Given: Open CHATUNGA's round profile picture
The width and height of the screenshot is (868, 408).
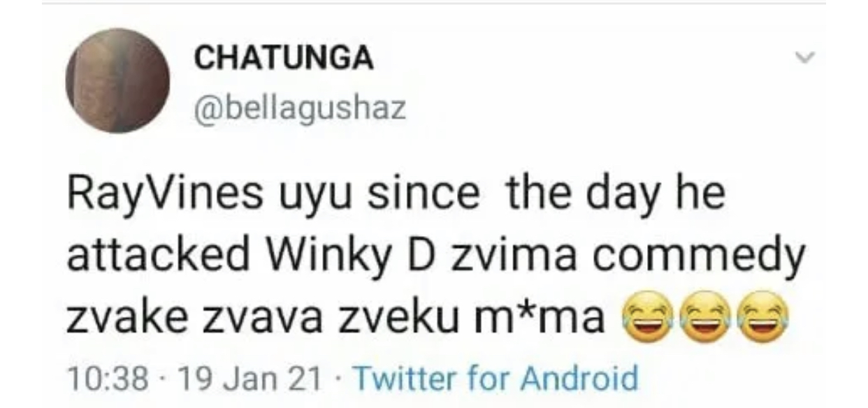Looking at the screenshot, I should (117, 80).
